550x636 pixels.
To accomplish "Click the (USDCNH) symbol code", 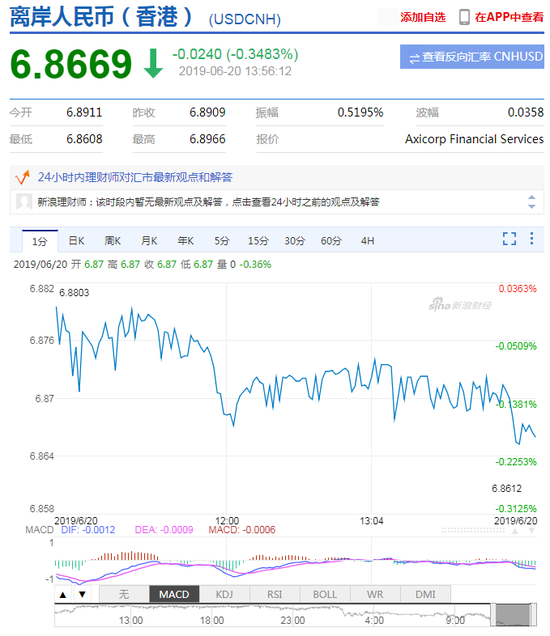I will (x=245, y=19).
